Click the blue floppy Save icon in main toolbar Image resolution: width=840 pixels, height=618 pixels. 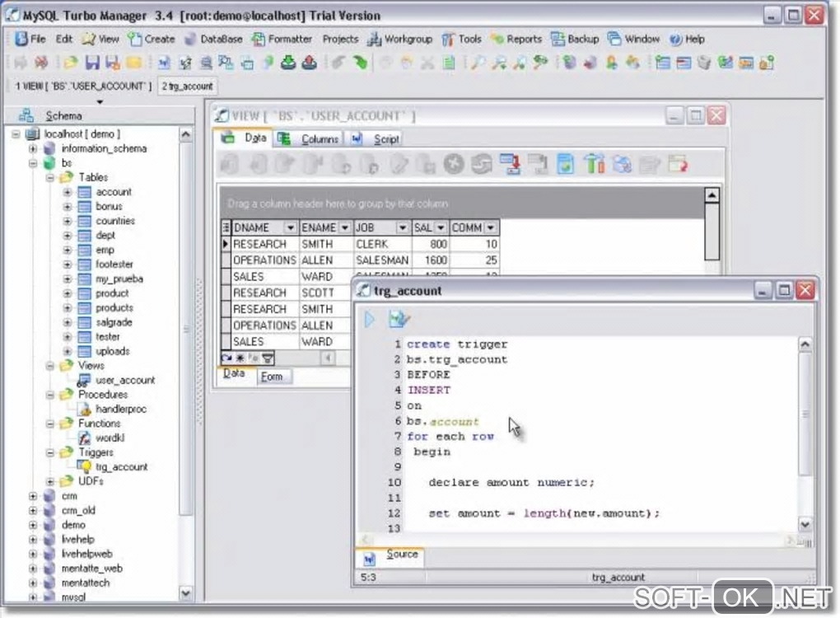[92, 63]
